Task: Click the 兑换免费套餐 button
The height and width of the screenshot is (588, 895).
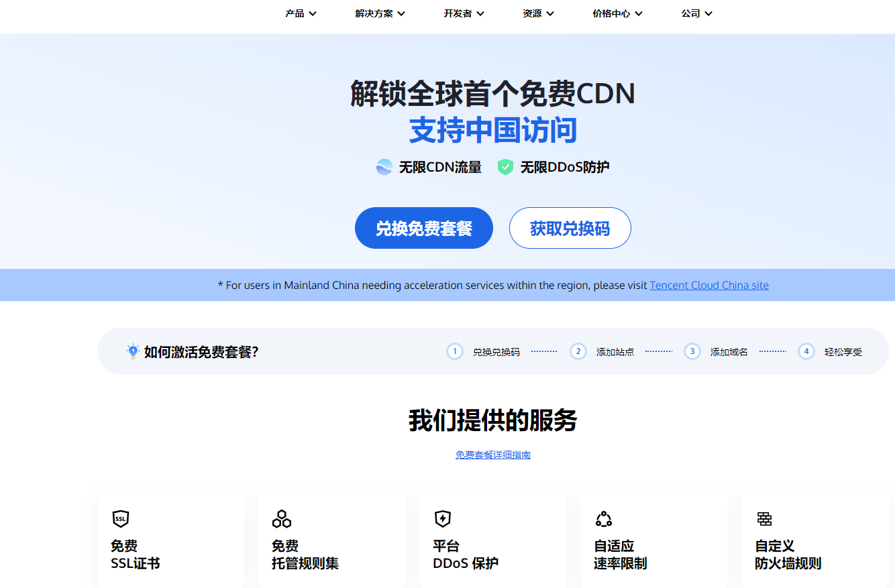Action: coord(423,228)
